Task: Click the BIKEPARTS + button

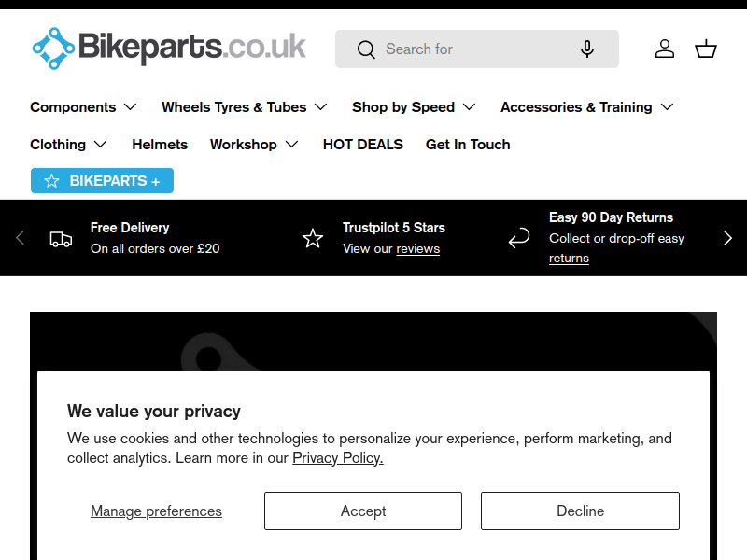Action: [x=102, y=180]
